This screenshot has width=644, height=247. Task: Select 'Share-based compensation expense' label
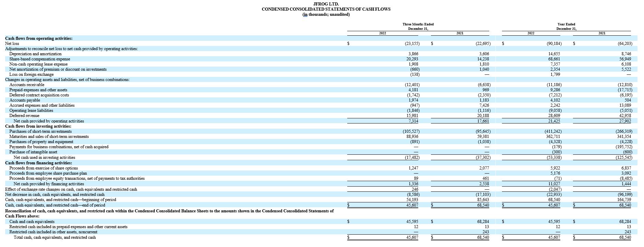(39, 59)
